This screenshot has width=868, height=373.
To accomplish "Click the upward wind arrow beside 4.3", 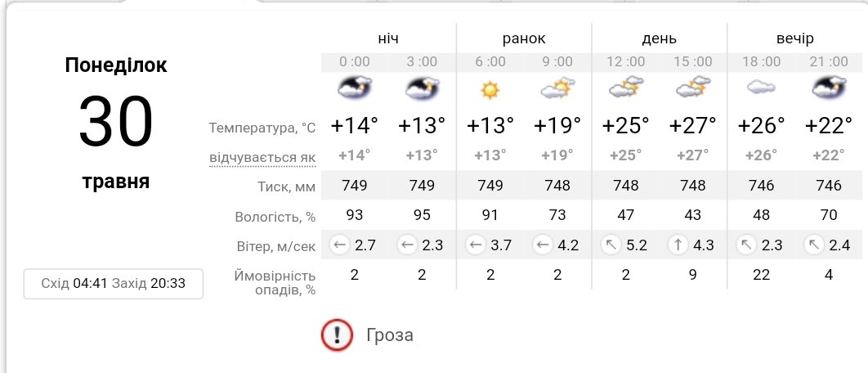I will (x=678, y=245).
